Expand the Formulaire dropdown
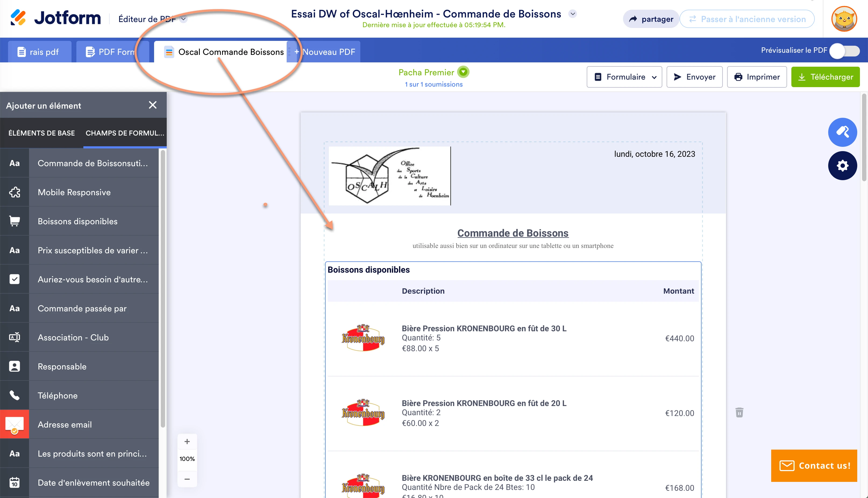 [x=624, y=77]
